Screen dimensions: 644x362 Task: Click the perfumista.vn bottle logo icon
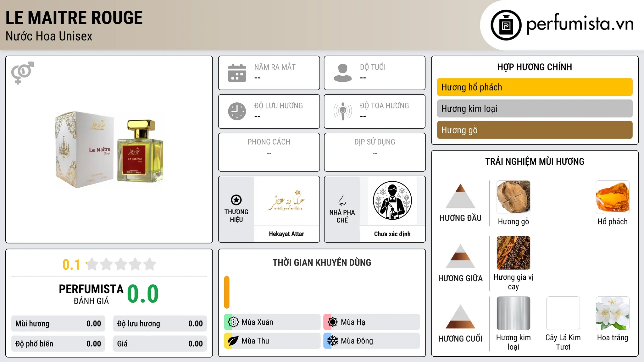[506, 25]
